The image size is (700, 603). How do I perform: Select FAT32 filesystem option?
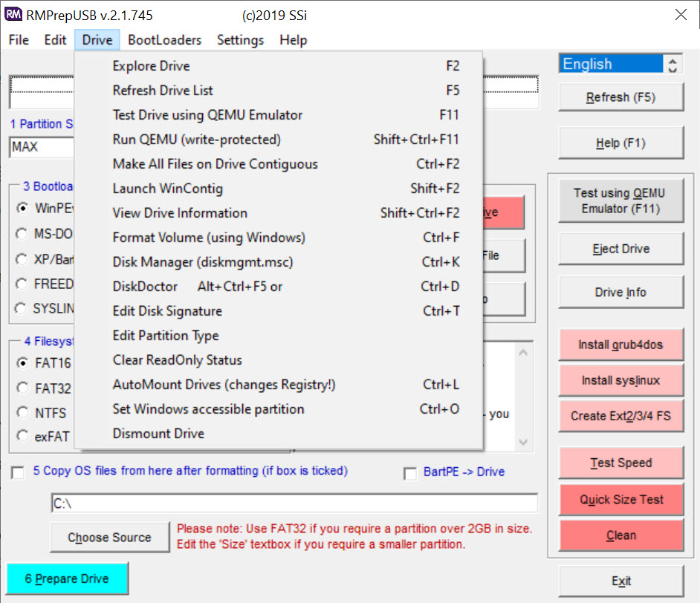point(22,388)
